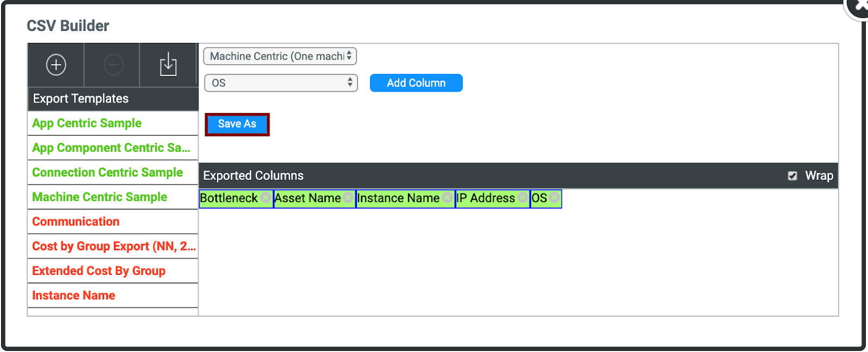The height and width of the screenshot is (352, 868).
Task: Toggle the Wrap checkbox
Action: [x=793, y=176]
